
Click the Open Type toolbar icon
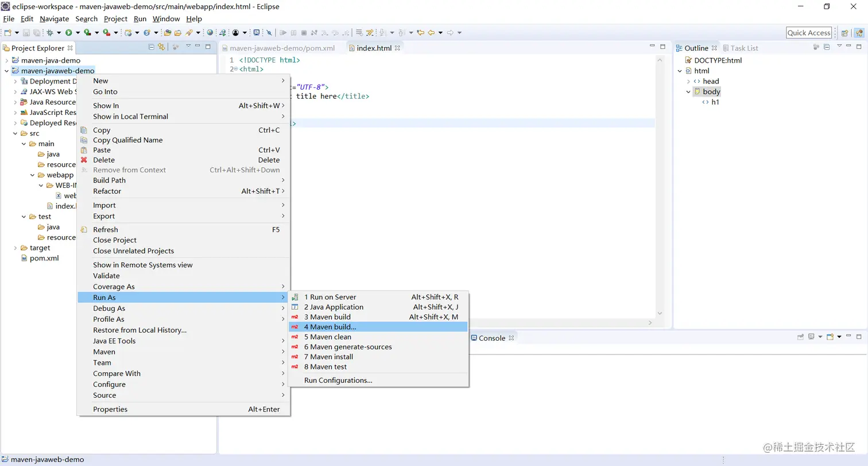click(x=167, y=33)
